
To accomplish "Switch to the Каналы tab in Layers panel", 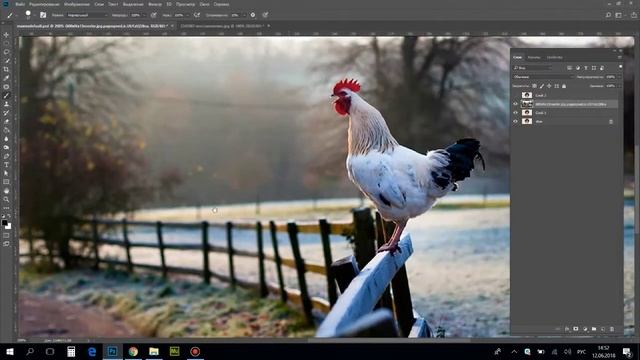I will coord(534,58).
